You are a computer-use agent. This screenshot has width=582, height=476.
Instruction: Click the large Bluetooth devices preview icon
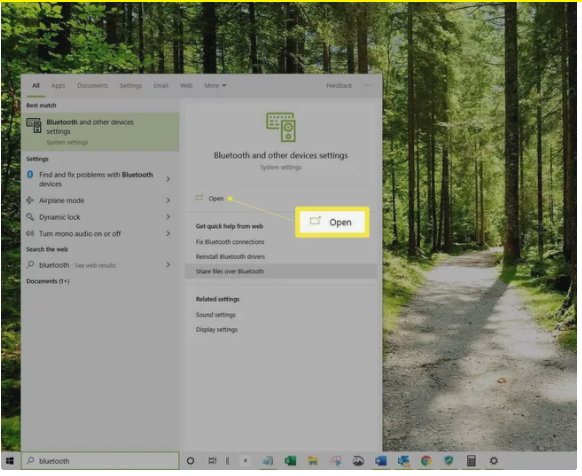(x=281, y=127)
